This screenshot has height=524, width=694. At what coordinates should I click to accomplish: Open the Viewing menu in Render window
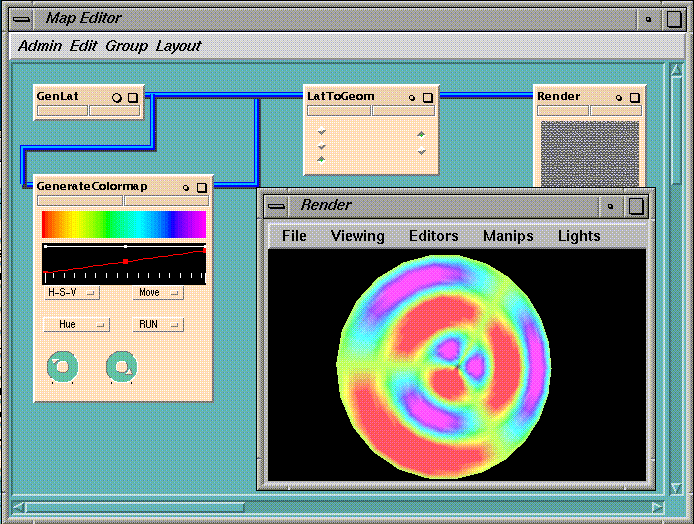click(357, 236)
